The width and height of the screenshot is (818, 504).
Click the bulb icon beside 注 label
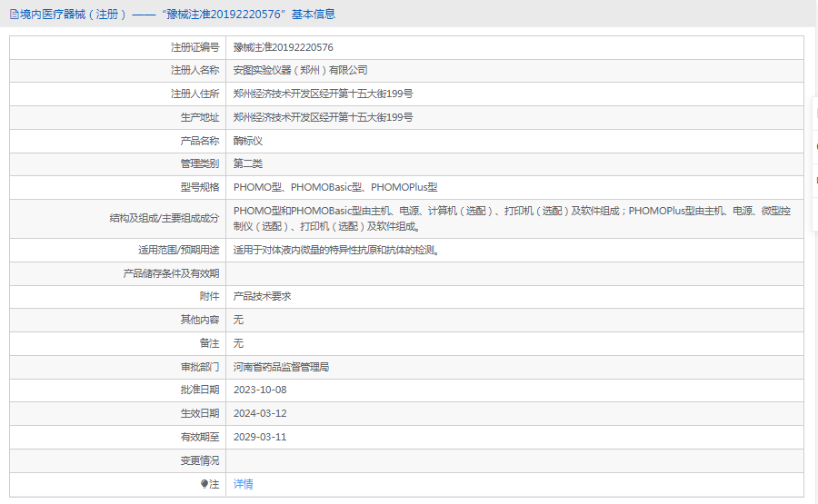(x=204, y=484)
